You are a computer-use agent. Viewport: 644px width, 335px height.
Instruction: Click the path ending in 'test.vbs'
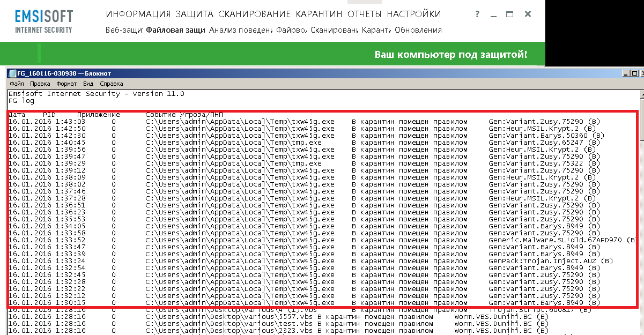coord(230,324)
